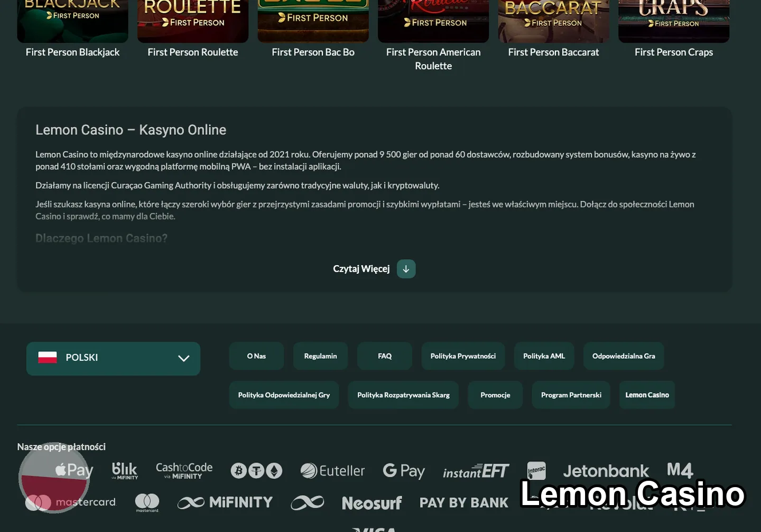Click the Lemon Casino footer button
Image resolution: width=761 pixels, height=532 pixels.
[647, 395]
